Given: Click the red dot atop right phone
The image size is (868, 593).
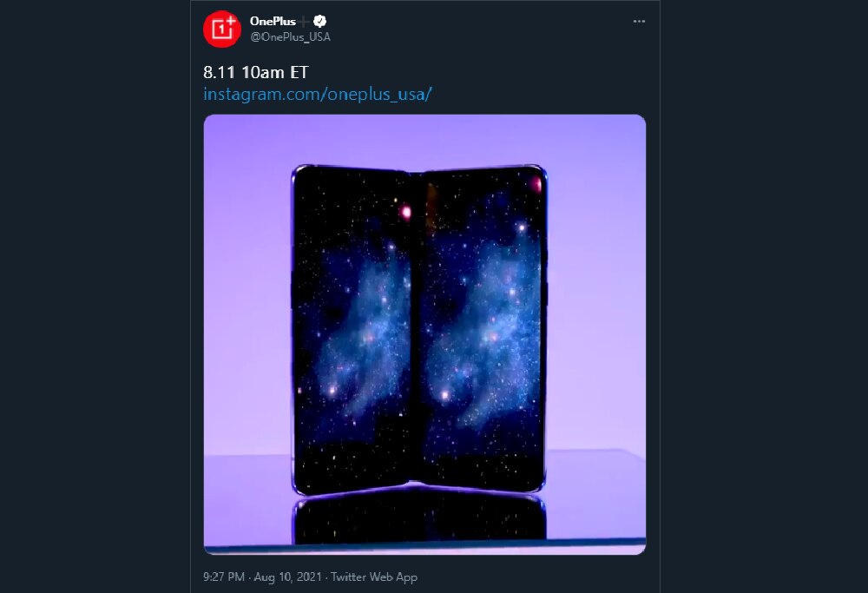Looking at the screenshot, I should point(536,185).
